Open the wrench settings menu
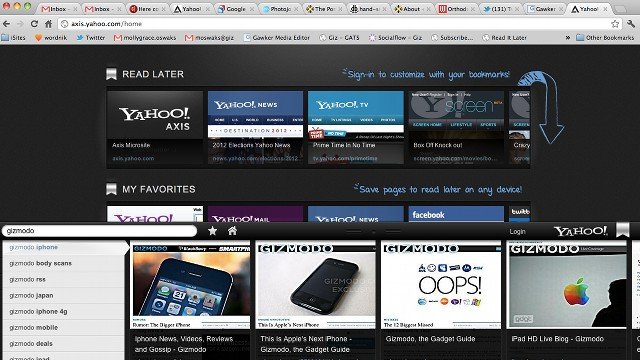Screen dimensions: 640x360 (x=631, y=24)
